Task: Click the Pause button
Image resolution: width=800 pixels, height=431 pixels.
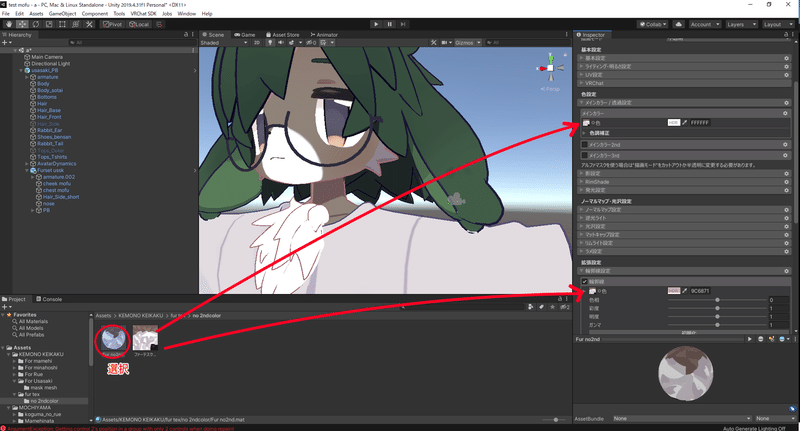Action: coord(389,24)
